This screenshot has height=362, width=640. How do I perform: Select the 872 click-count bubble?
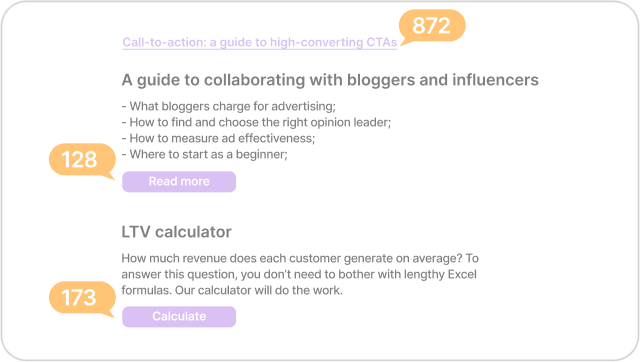(432, 26)
